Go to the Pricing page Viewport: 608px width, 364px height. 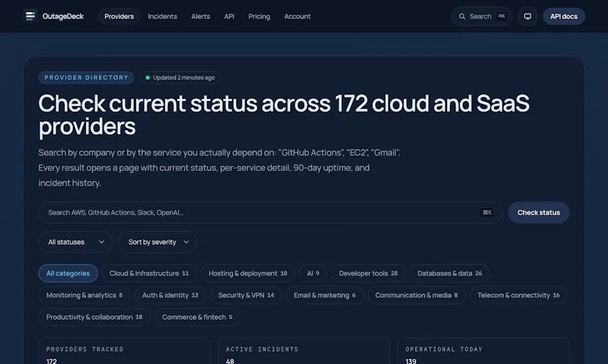(x=259, y=16)
